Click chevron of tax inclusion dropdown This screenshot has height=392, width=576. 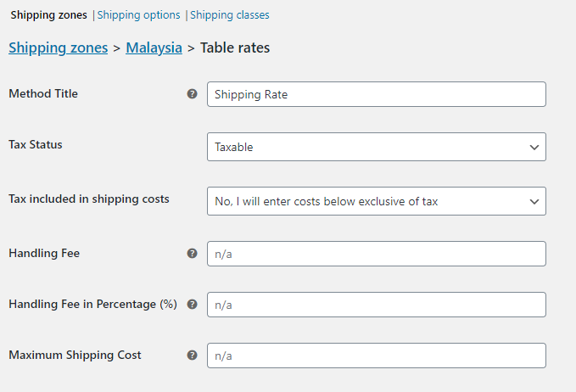tap(534, 201)
